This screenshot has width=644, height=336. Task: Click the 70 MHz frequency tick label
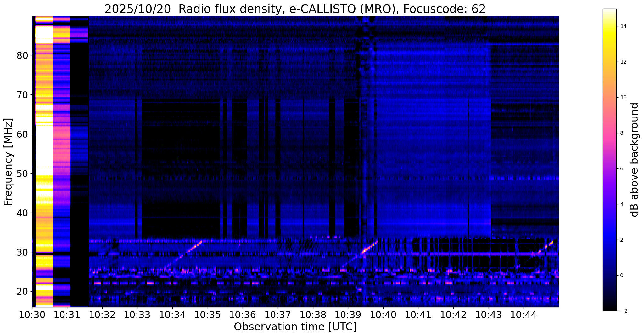(22, 95)
